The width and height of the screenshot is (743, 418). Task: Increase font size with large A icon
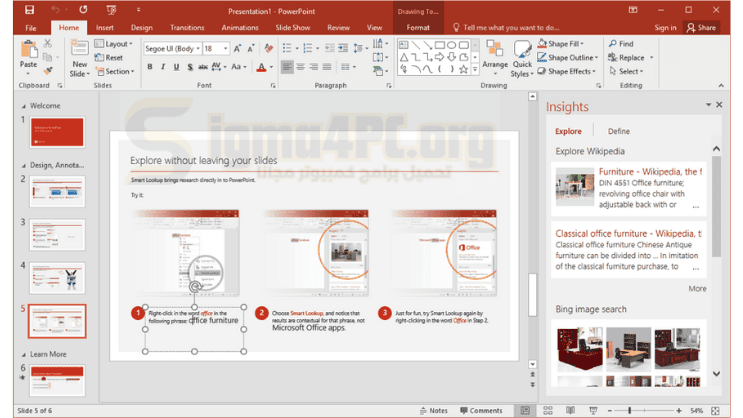(237, 48)
